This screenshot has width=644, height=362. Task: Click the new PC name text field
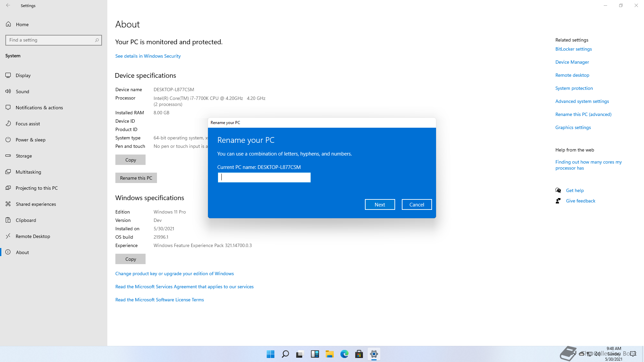264,177
